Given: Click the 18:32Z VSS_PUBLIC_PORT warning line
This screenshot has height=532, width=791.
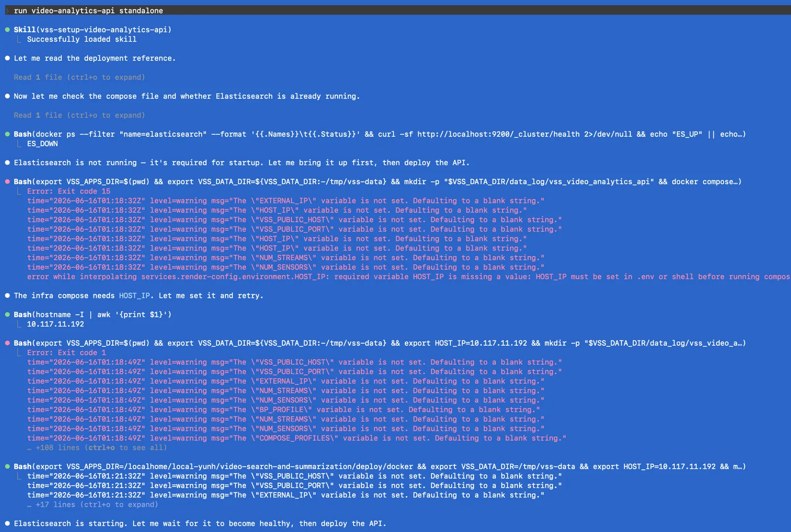Looking at the screenshot, I should pyautogui.click(x=295, y=229).
